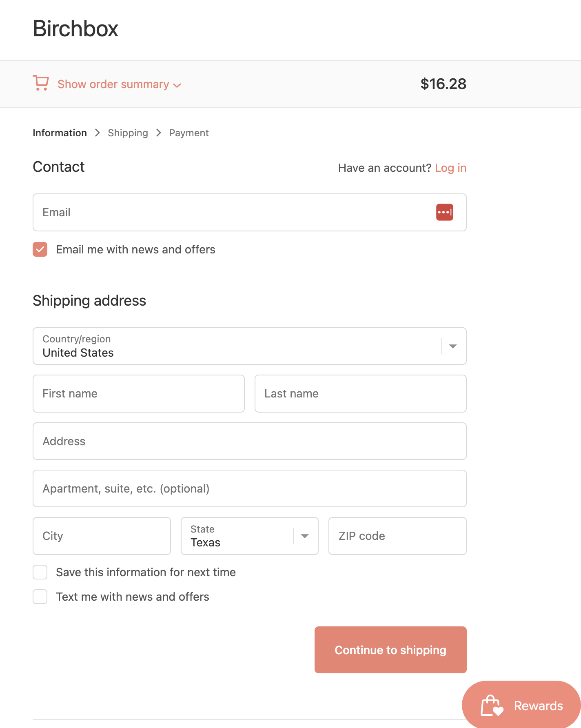The height and width of the screenshot is (728, 581).
Task: Focus the Email input field
Action: coord(250,212)
